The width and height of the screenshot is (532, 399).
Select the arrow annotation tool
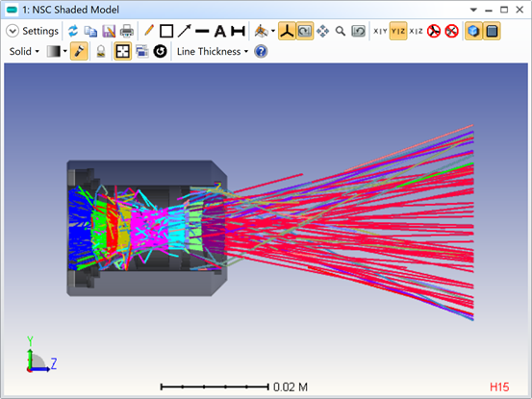coord(185,31)
